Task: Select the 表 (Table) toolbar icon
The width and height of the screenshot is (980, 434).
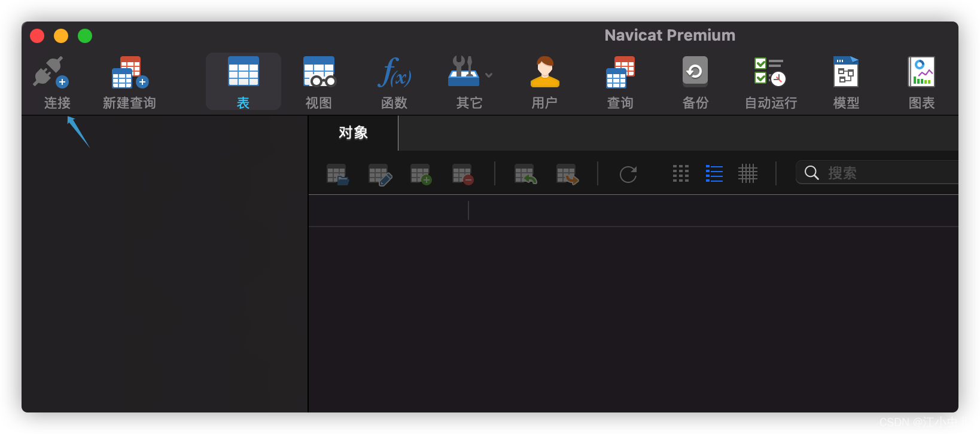Action: tap(243, 72)
